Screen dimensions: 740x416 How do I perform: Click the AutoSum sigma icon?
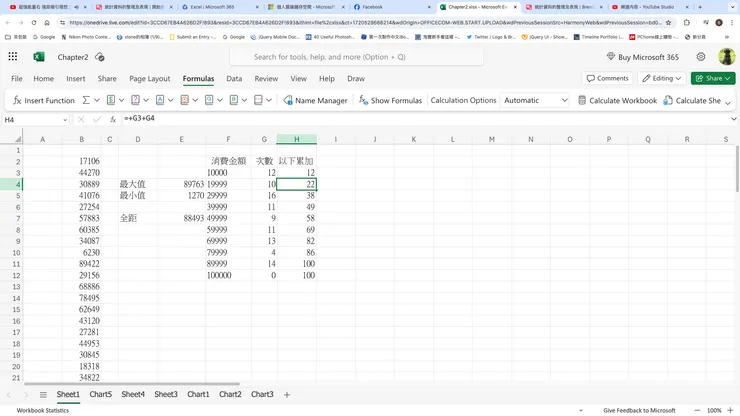(x=86, y=100)
